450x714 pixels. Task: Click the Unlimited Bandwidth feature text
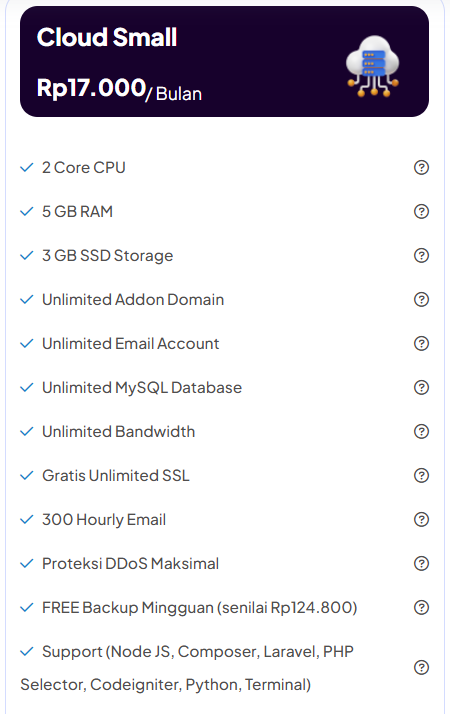coord(118,432)
